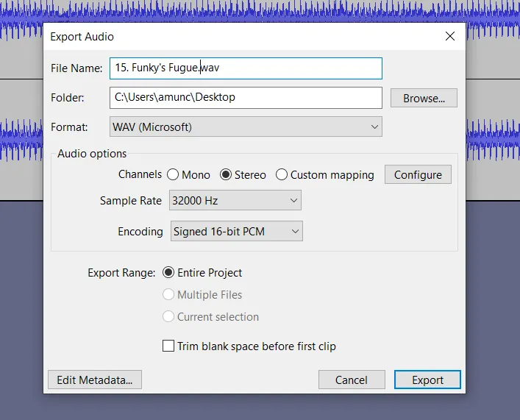Click the Folder path input field
This screenshot has height=420, width=520.
click(x=246, y=97)
